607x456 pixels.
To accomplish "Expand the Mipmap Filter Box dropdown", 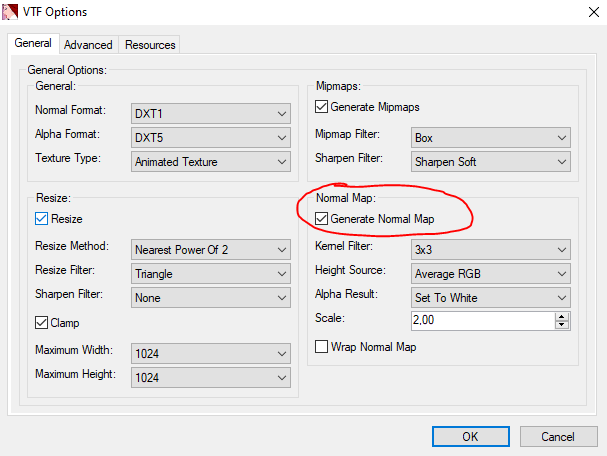I will 490,137.
